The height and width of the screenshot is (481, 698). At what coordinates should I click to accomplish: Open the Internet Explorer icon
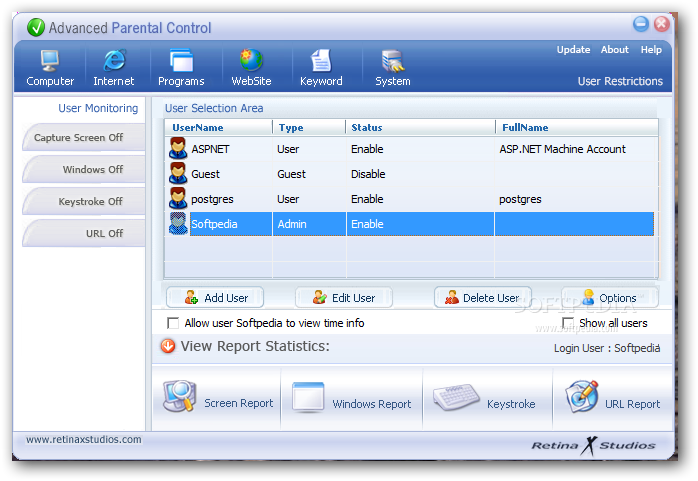tap(114, 61)
